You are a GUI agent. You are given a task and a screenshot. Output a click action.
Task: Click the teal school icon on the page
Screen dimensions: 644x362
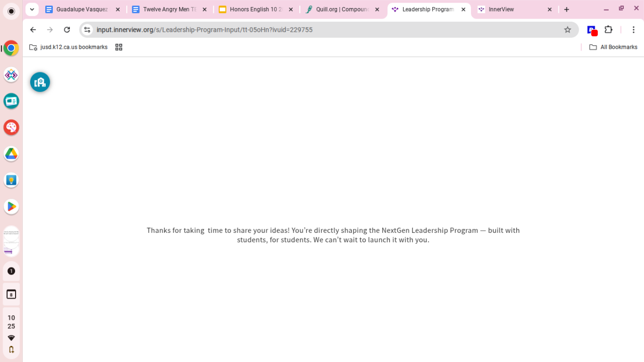coord(40,82)
